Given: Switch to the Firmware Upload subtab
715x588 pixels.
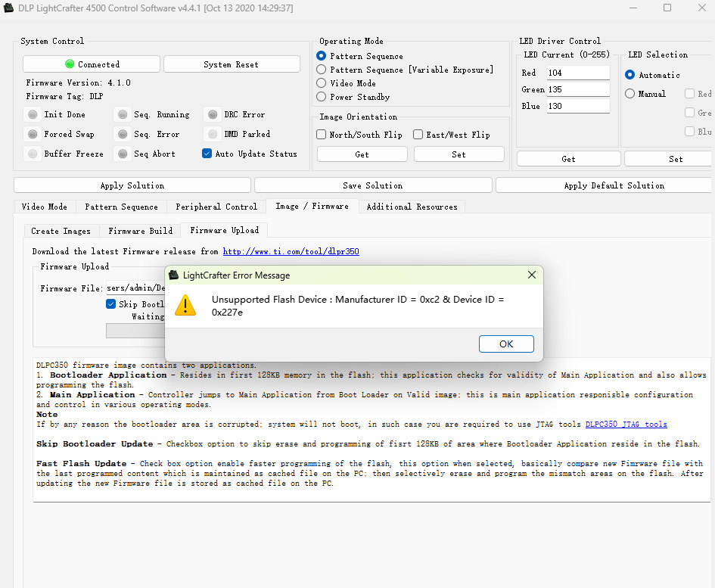Looking at the screenshot, I should pyautogui.click(x=225, y=230).
